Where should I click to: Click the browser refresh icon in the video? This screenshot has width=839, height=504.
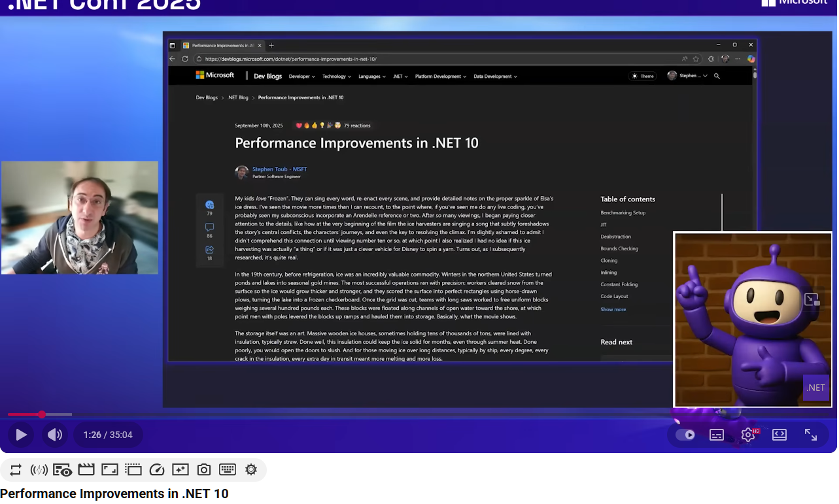(185, 59)
